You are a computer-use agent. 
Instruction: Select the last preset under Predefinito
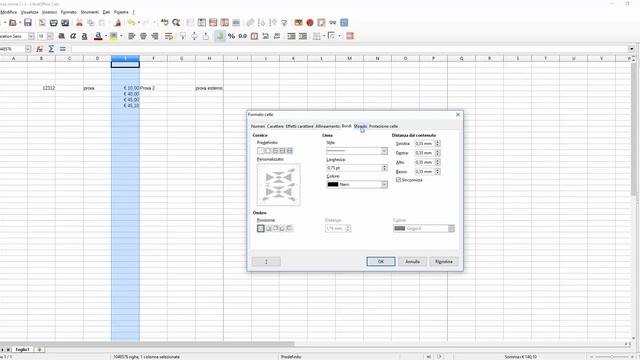coord(290,151)
